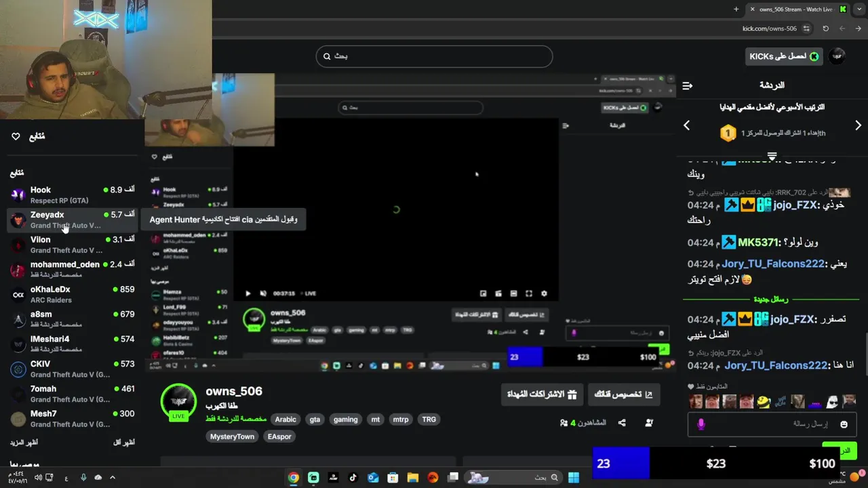Open oKhaLeDx channel in sidebar
The width and height of the screenshot is (868, 488).
click(x=72, y=295)
